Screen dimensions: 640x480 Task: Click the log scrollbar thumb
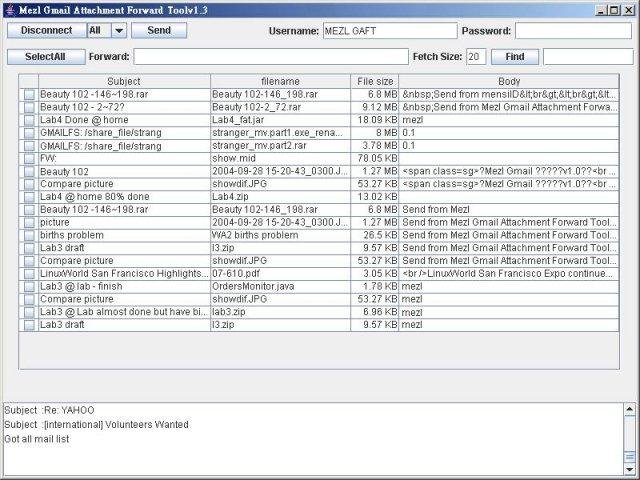[x=630, y=456]
